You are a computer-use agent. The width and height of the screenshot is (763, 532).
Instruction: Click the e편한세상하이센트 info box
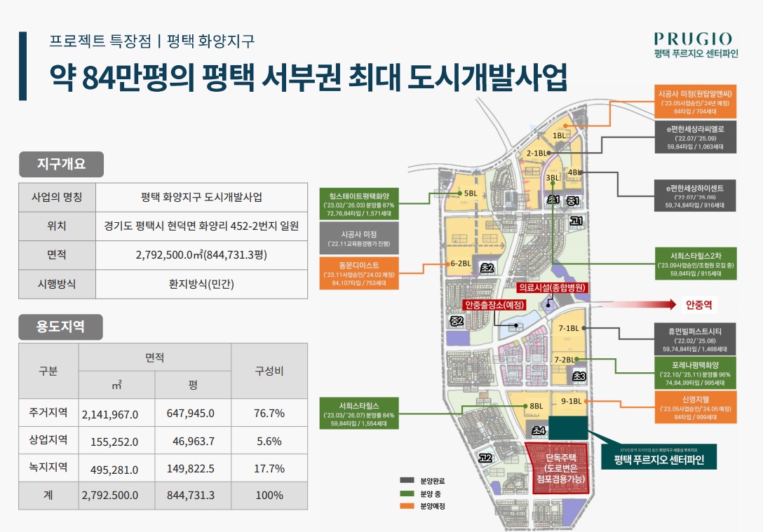695,196
